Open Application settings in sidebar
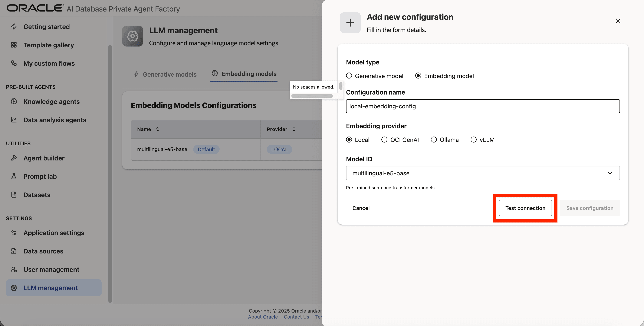The width and height of the screenshot is (644, 326). point(54,233)
